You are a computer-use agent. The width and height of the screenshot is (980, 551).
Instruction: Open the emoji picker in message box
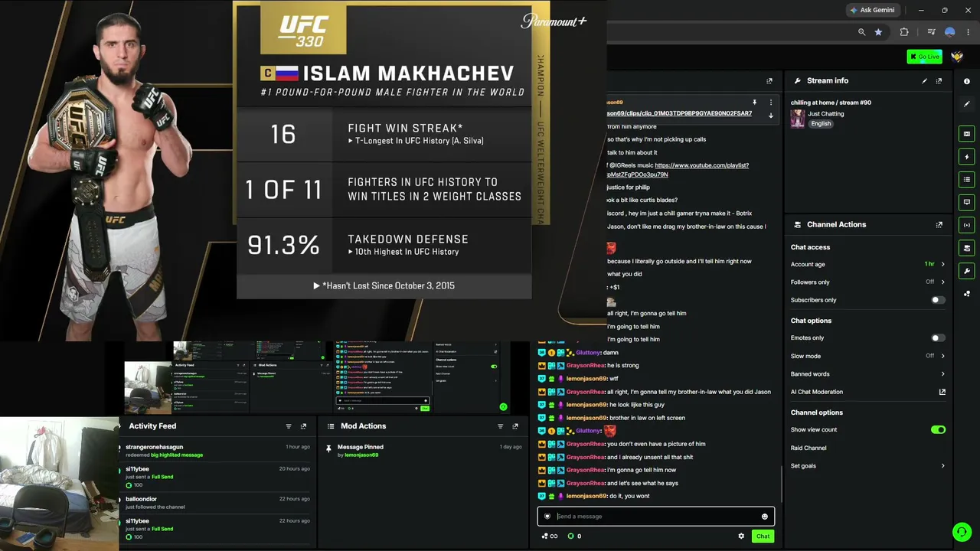click(x=764, y=517)
